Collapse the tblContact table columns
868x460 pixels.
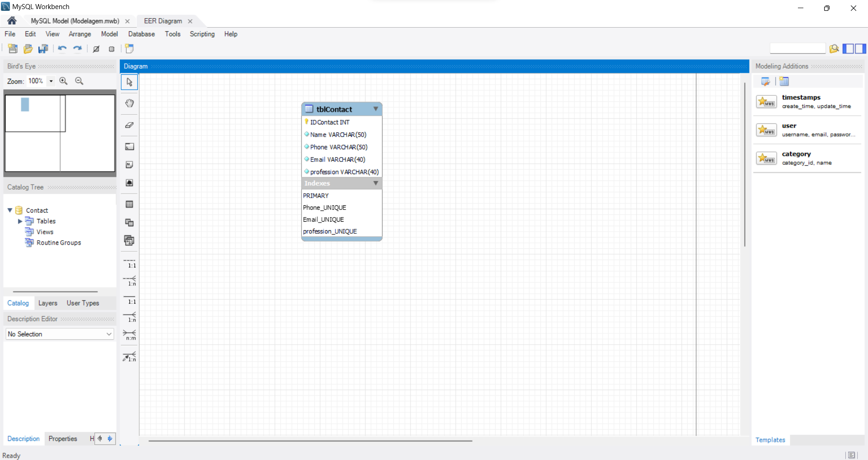click(x=376, y=109)
